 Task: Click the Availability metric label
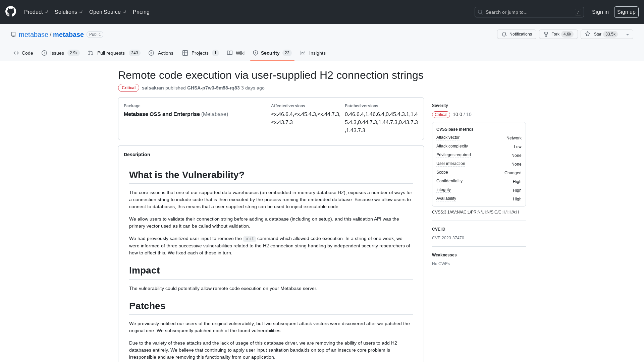pos(446,198)
